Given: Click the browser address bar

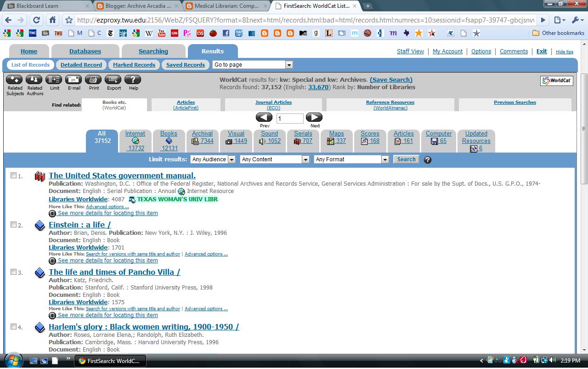Looking at the screenshot, I should point(305,20).
